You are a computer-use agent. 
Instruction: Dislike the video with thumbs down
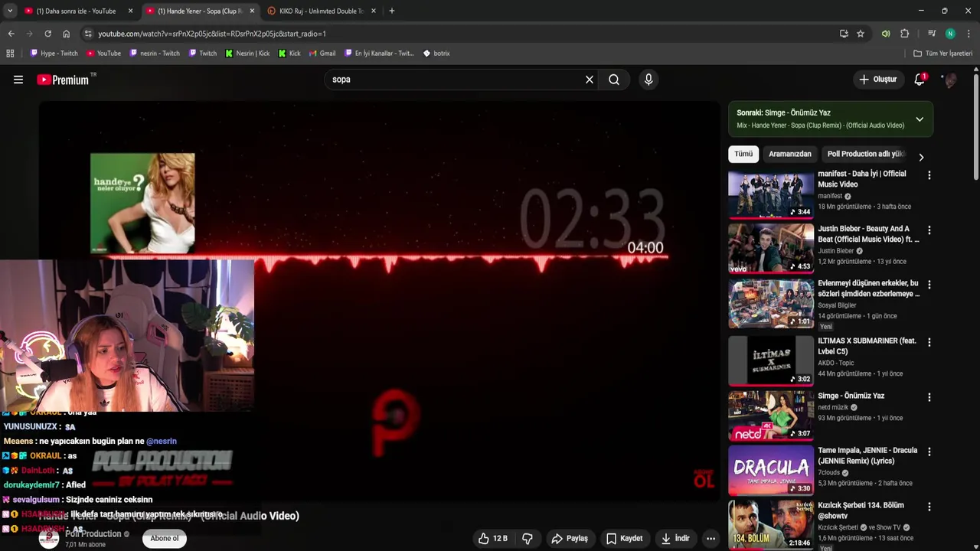pyautogui.click(x=528, y=539)
